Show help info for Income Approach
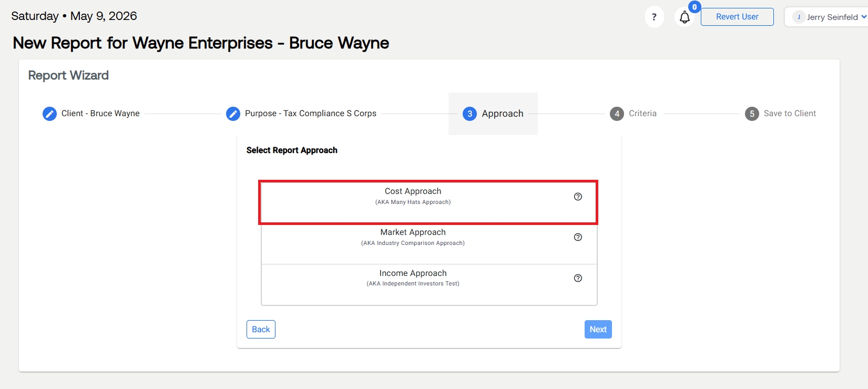The height and width of the screenshot is (389, 868). click(x=578, y=278)
